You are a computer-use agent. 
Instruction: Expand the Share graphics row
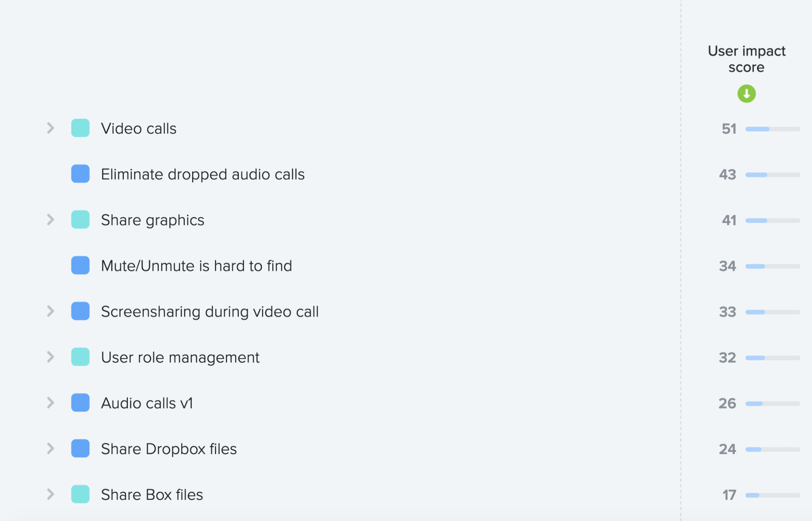50,220
